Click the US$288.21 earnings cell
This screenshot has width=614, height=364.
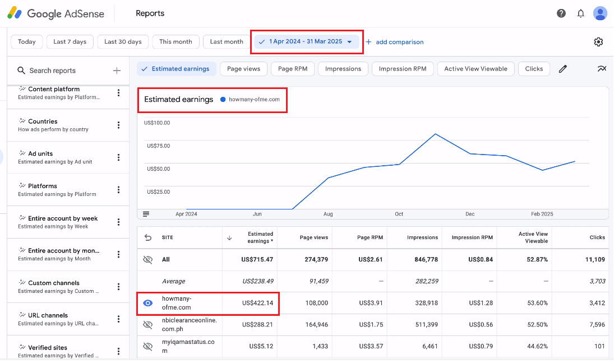258,324
